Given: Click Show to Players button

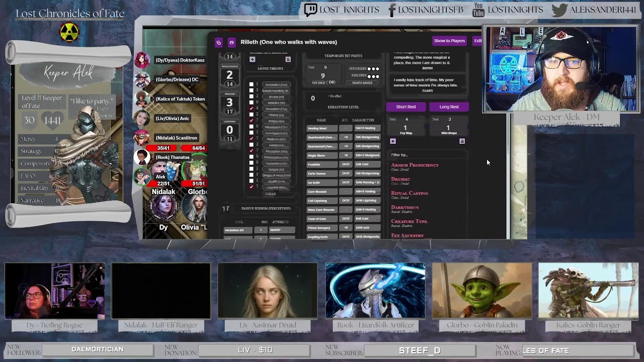Looking at the screenshot, I should click(x=449, y=41).
